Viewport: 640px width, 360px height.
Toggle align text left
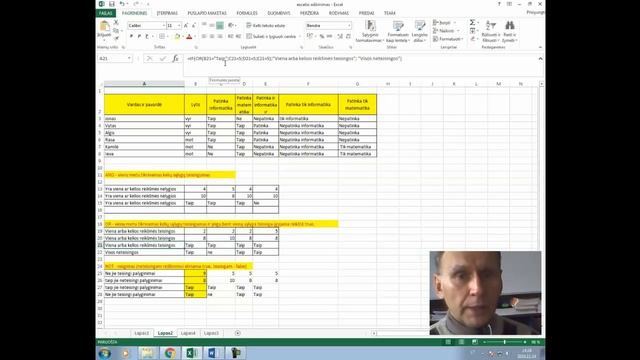[x=204, y=36]
